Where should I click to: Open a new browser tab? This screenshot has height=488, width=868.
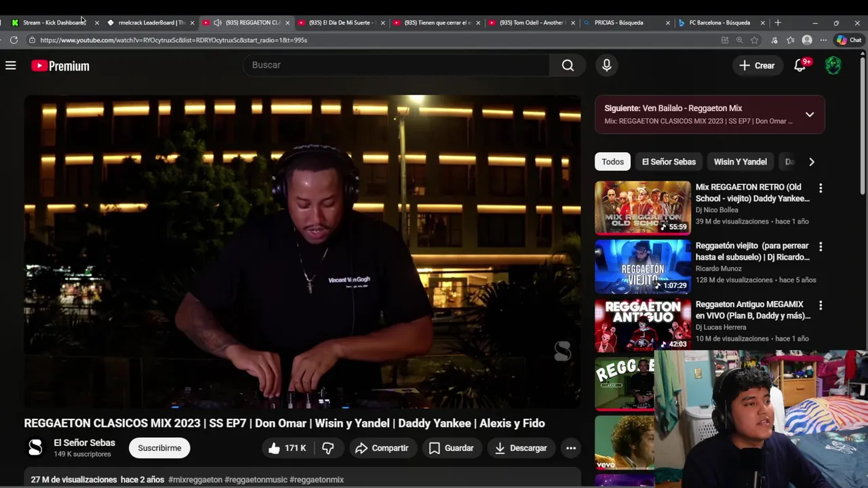click(778, 22)
